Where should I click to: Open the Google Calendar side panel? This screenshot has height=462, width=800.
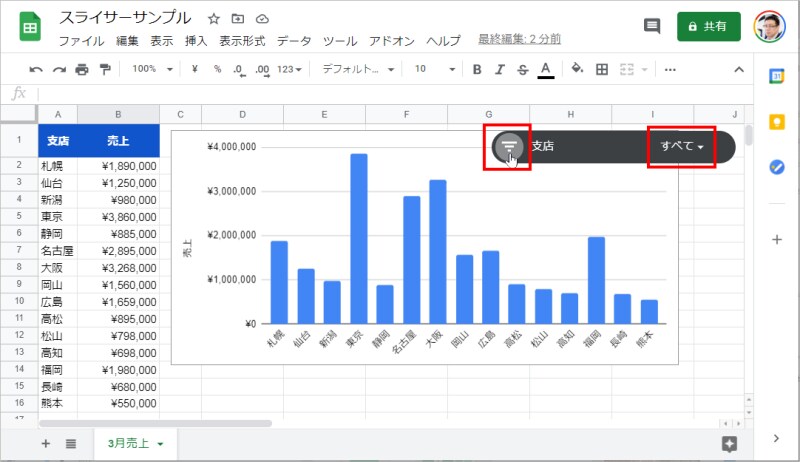coord(777,76)
